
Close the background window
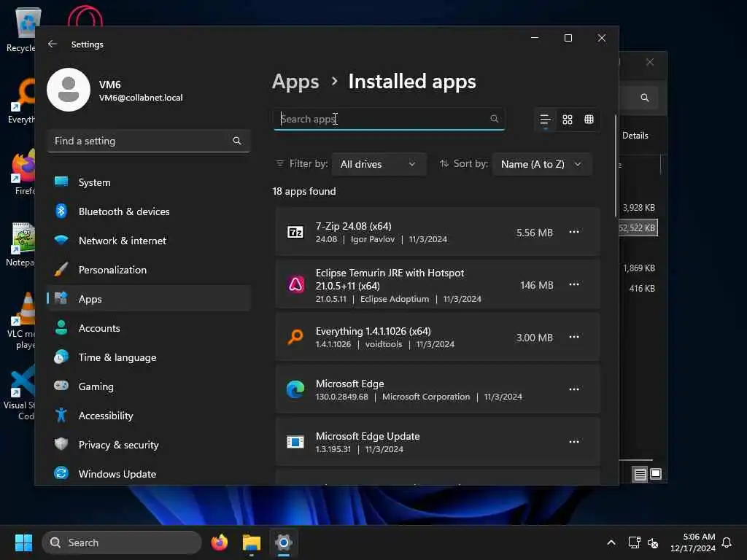pos(650,62)
